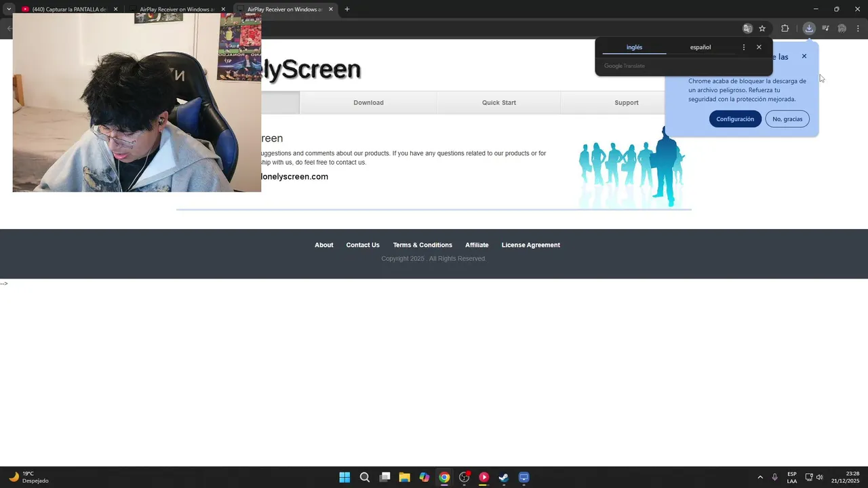
Task: Click the Contact Us footer link
Action: (363, 245)
